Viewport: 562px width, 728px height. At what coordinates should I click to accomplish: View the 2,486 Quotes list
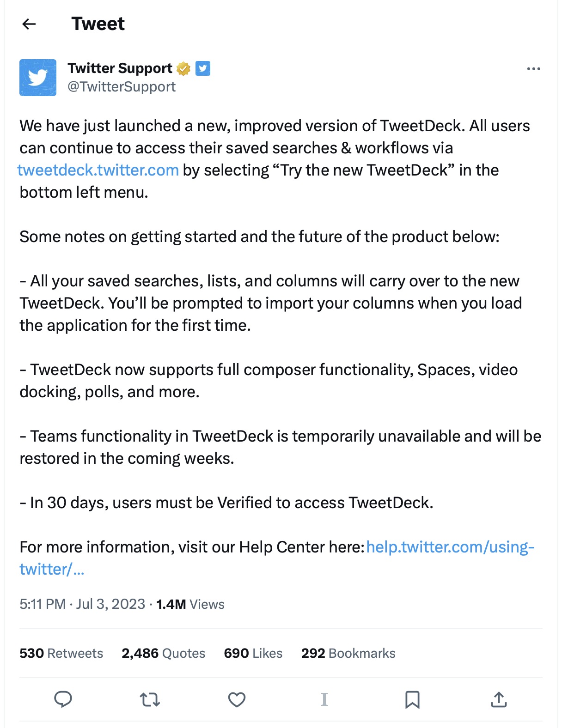163,653
